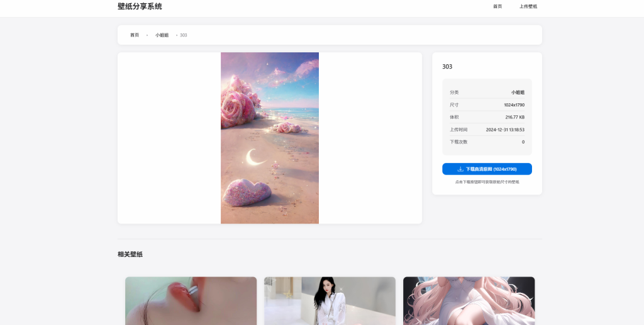Click the 小姐姐 category value in info panel
This screenshot has height=325, width=644.
click(x=518, y=92)
